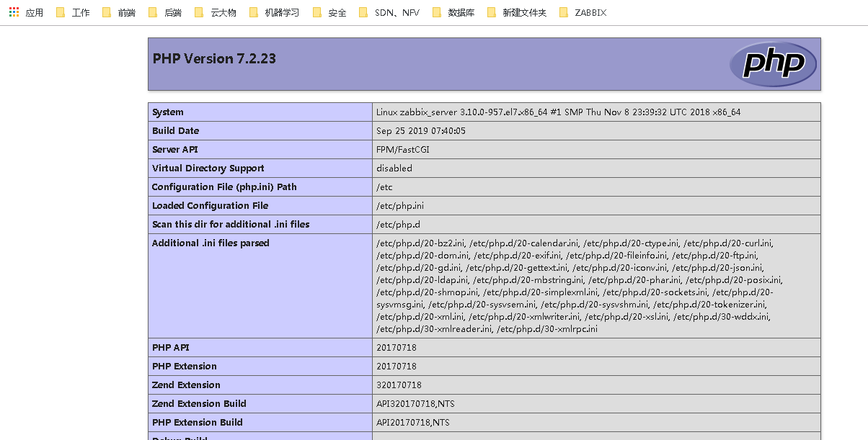Viewport: 868px width, 440px height.
Task: Select the Virtual Directory Support label
Action: (x=208, y=169)
